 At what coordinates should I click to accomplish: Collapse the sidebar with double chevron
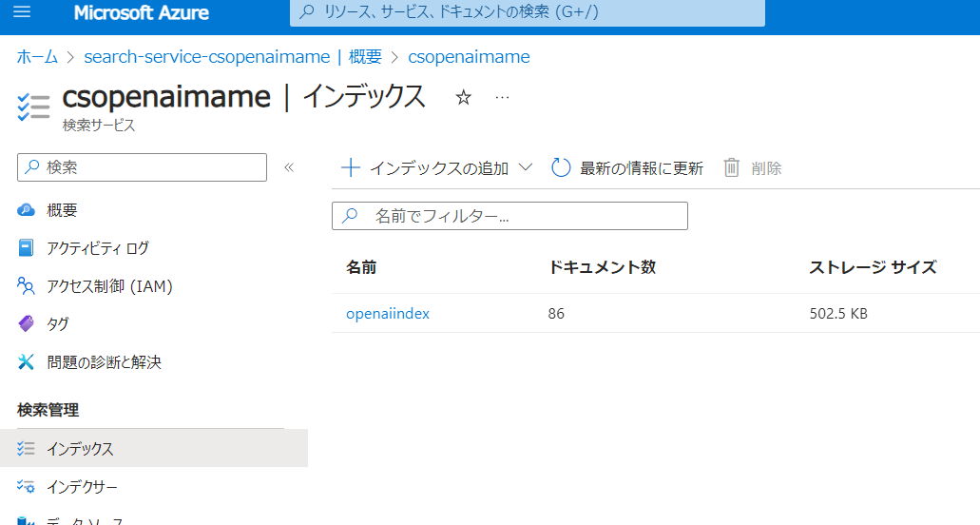(x=289, y=167)
